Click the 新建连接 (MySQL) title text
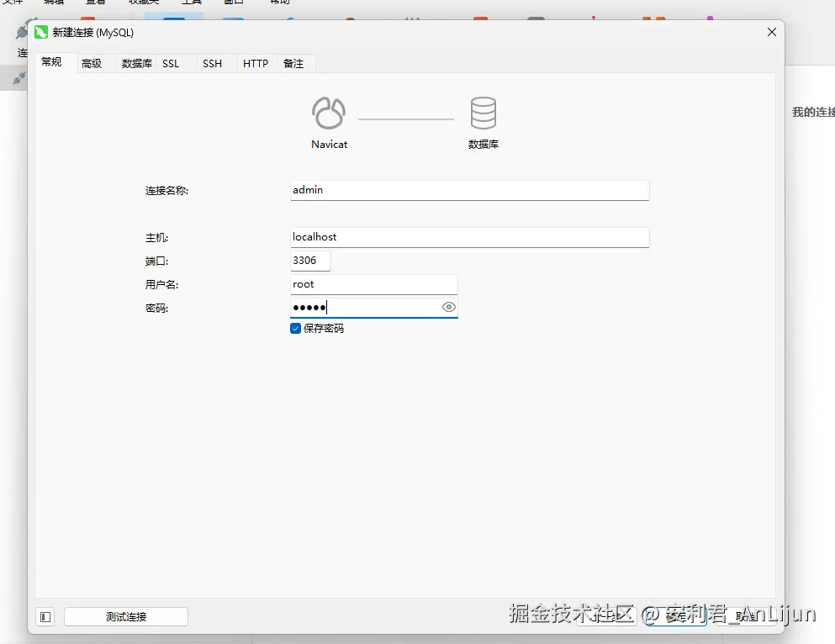 93,33
